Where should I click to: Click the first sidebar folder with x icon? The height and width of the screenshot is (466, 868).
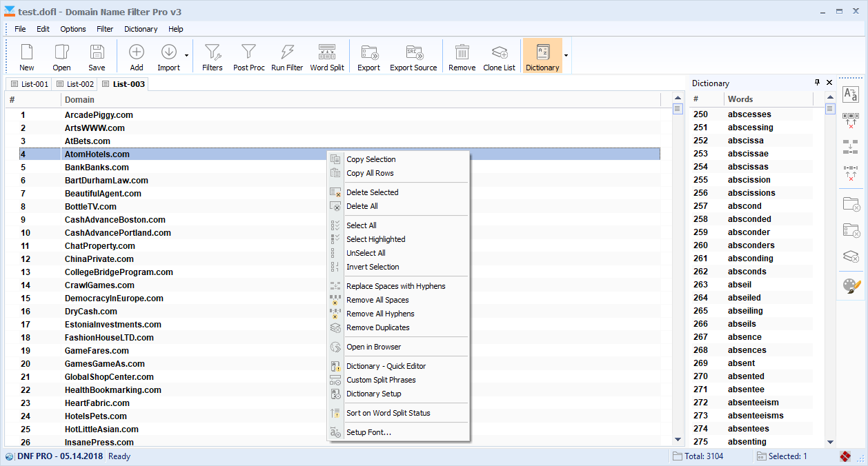(x=851, y=204)
